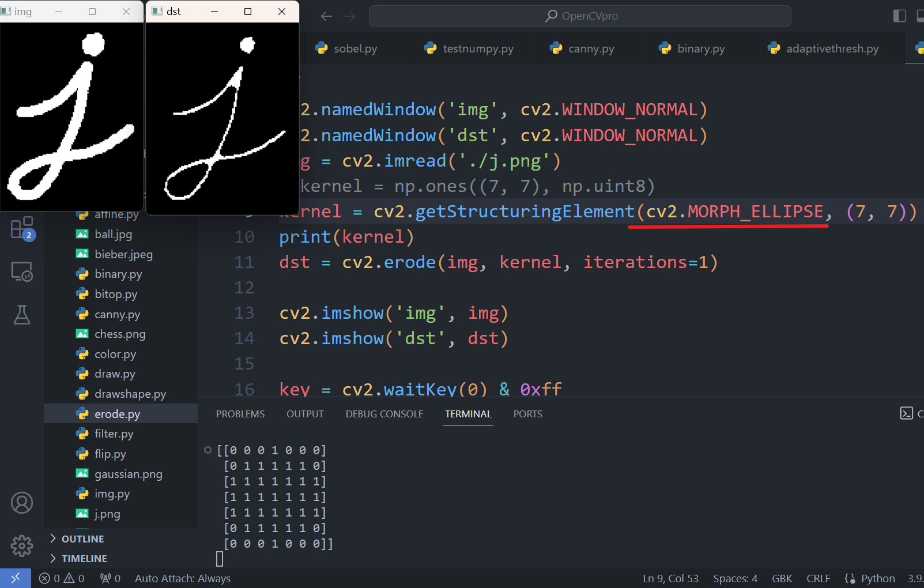Open j.png in the explorer
924x588 pixels.
[121, 514]
